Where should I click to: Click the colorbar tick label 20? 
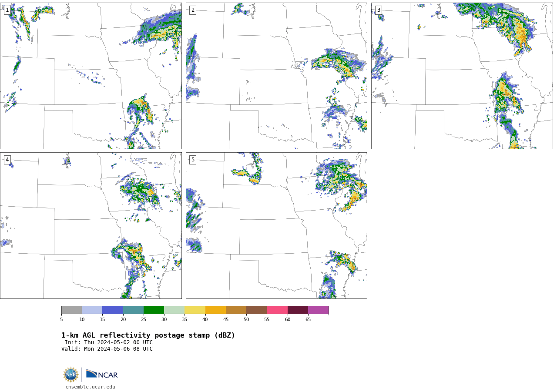123,320
